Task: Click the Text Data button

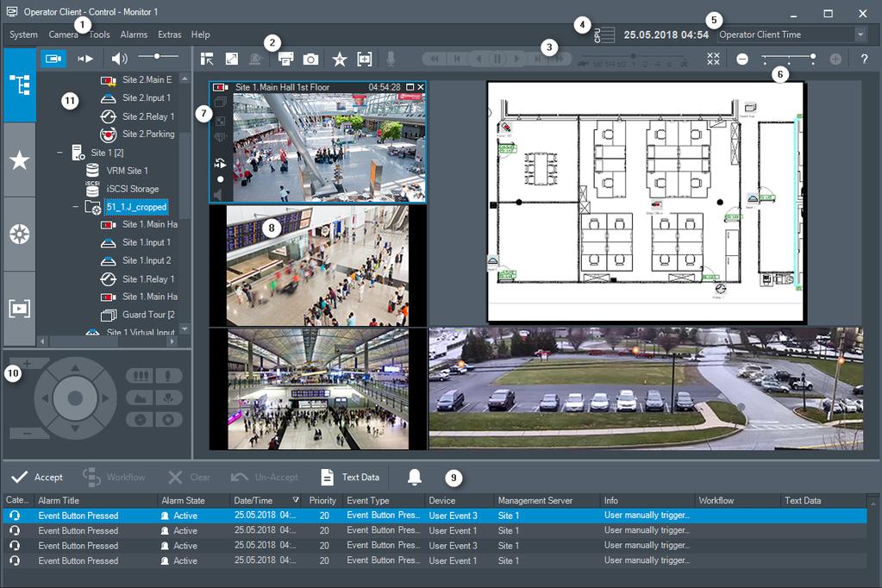Action: [350, 477]
